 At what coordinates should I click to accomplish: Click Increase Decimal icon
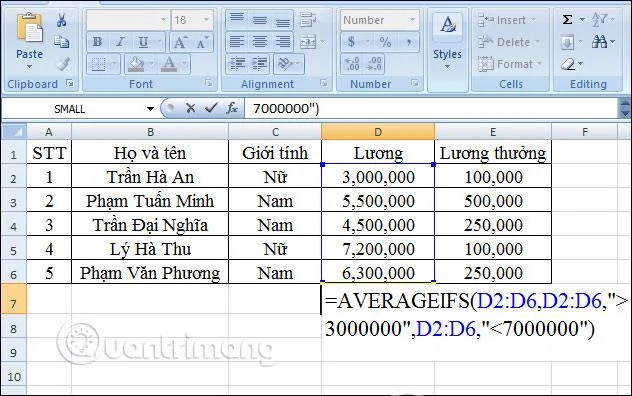352,64
